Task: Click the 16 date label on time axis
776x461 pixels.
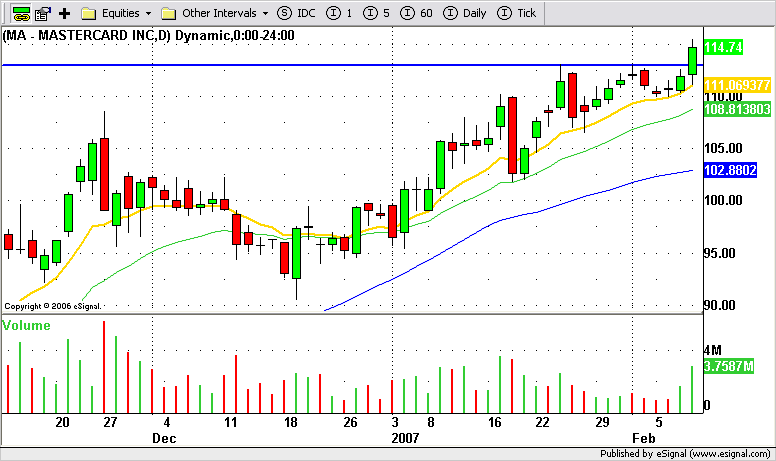Action: pyautogui.click(x=494, y=422)
